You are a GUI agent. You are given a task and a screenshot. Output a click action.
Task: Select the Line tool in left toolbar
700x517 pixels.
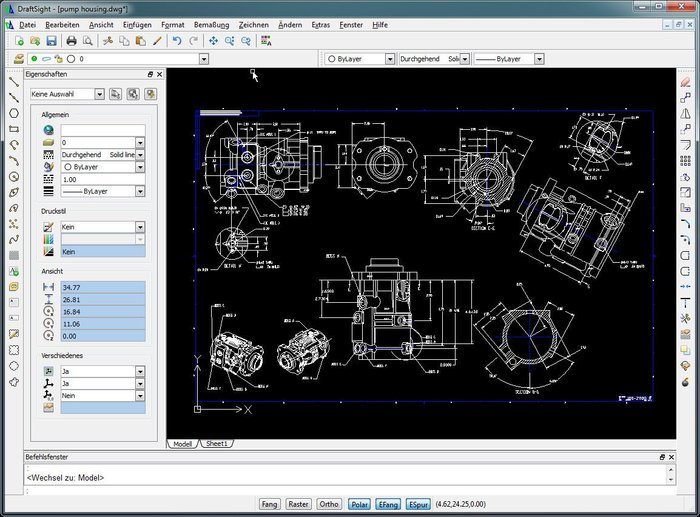14,82
